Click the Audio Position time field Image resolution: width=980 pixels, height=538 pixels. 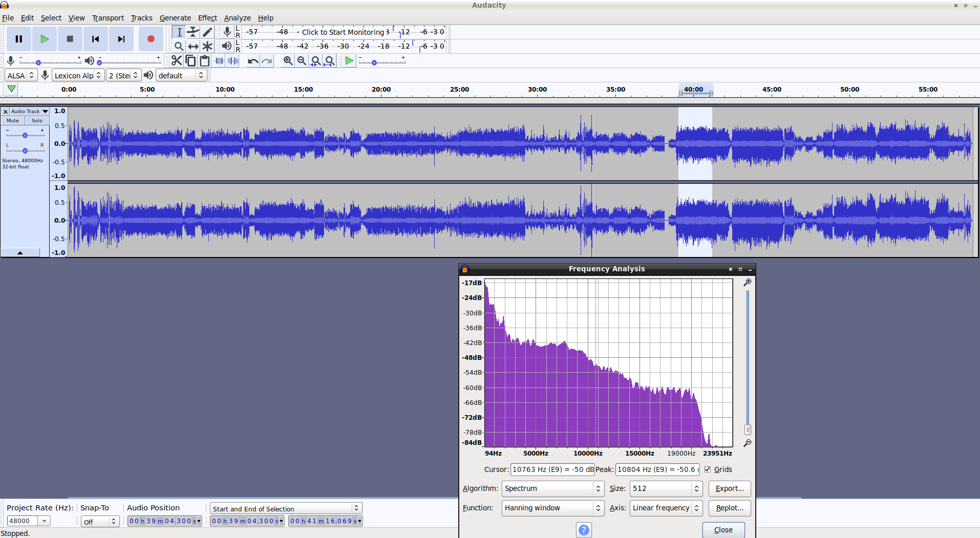(x=164, y=521)
